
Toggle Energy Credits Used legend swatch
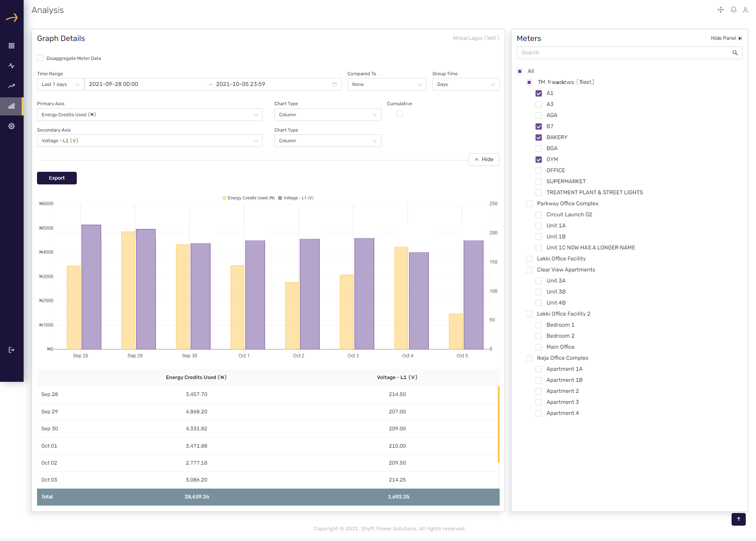click(x=224, y=198)
